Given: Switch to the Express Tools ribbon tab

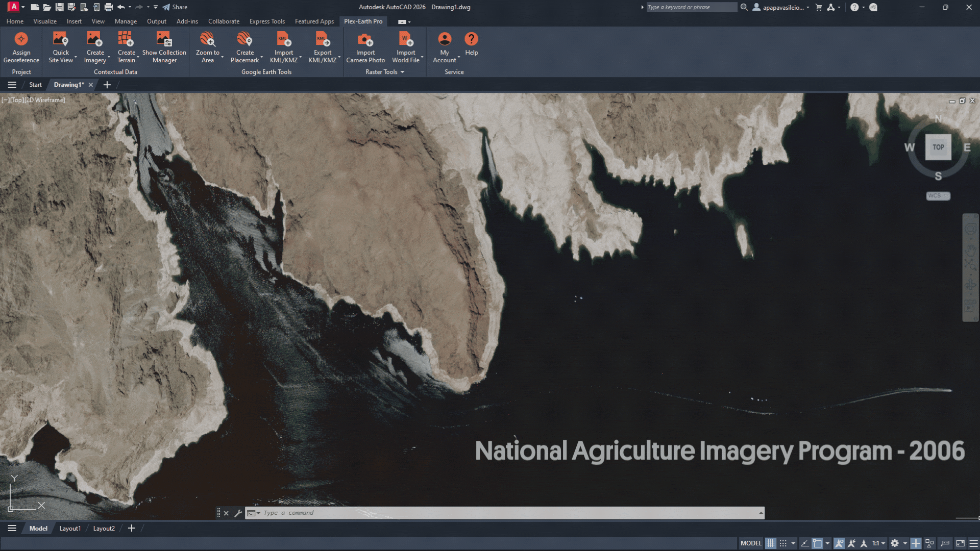Looking at the screenshot, I should 267,21.
